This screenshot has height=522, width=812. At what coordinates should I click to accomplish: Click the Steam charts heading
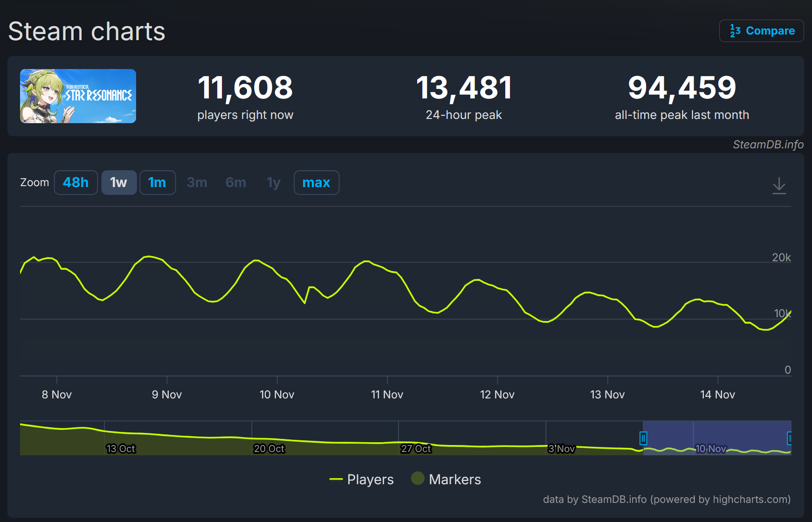coord(87,32)
